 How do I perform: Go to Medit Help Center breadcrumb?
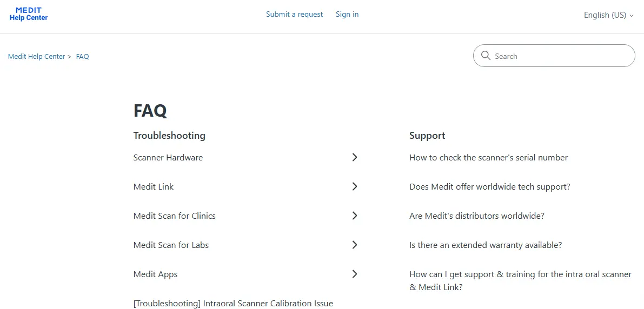tap(37, 57)
